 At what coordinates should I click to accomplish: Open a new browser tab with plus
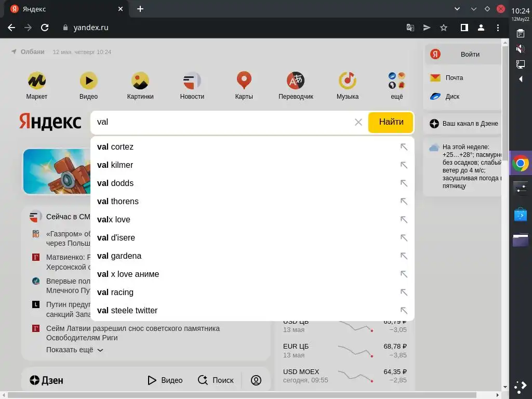(140, 9)
